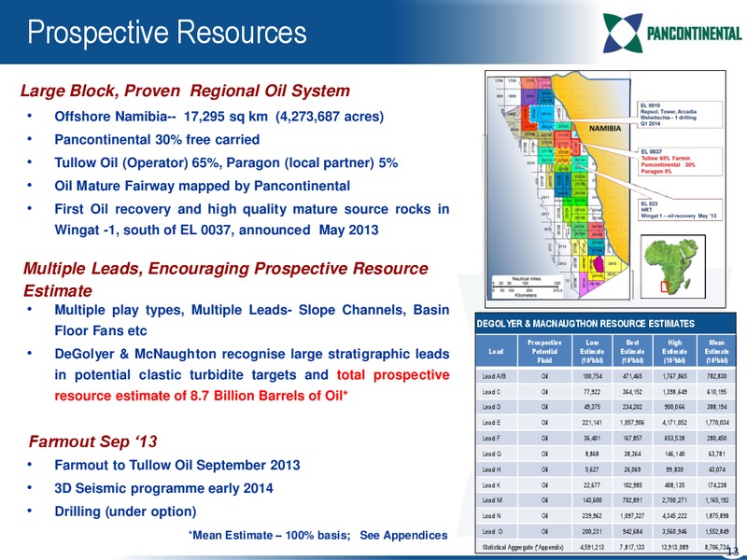Click cell '942,684' in Lead O row
The height and width of the screenshot is (560, 747).
point(632,531)
